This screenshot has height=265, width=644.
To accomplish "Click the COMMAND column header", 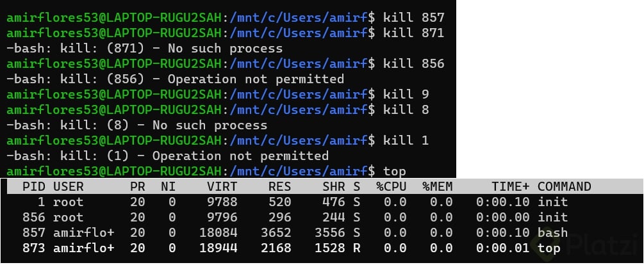I will tap(564, 187).
